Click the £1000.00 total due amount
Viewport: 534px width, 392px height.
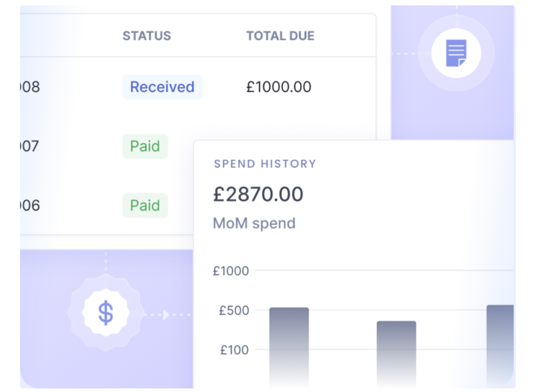(x=279, y=87)
